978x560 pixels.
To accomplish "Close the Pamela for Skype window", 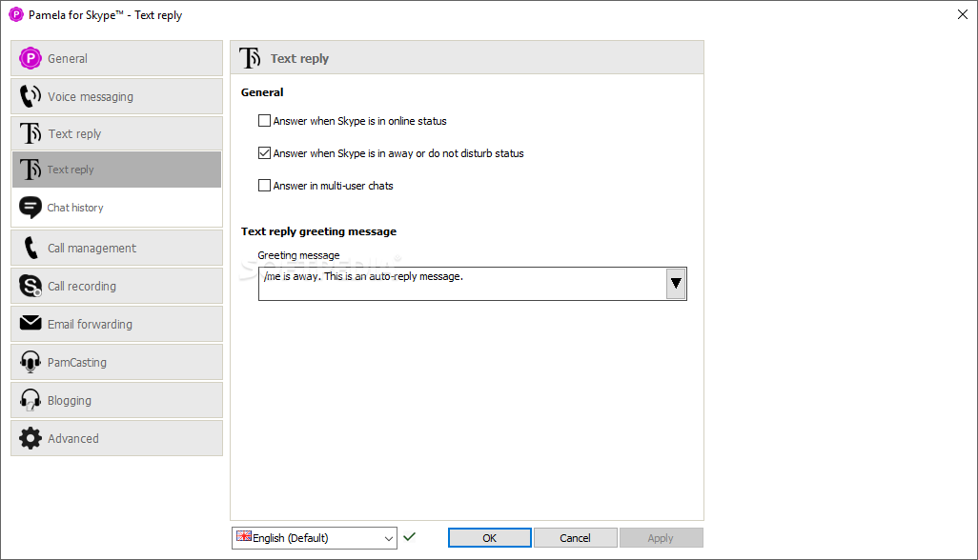I will click(x=963, y=14).
